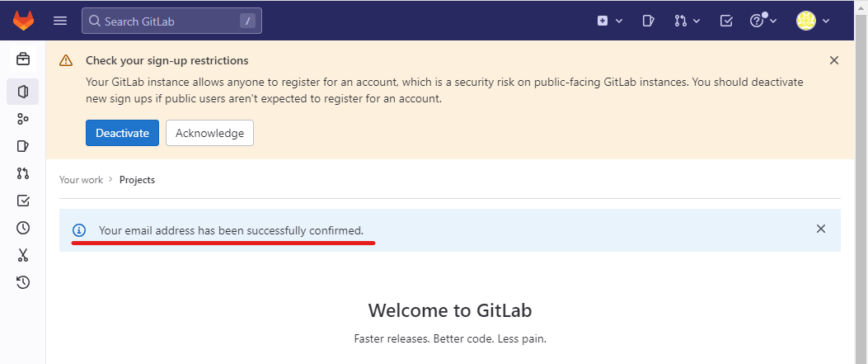Expand the create new plus dropdown
Screen dimensions: 868x364
click(x=610, y=21)
